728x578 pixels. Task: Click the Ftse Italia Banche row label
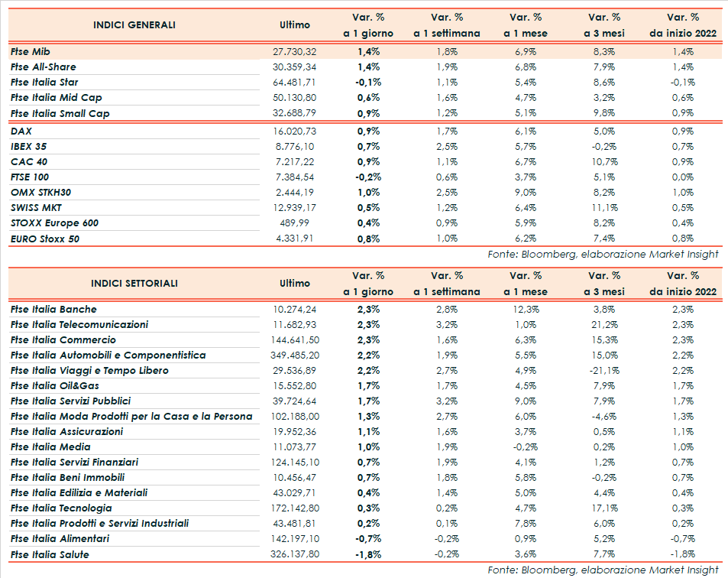53,310
